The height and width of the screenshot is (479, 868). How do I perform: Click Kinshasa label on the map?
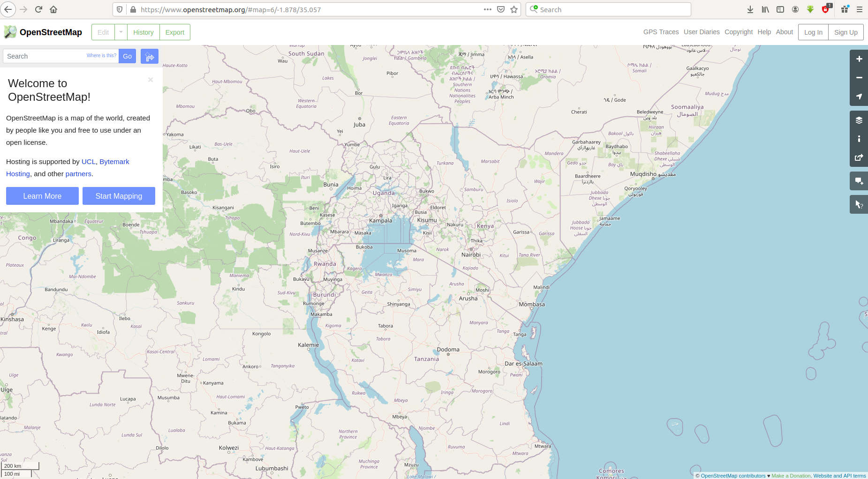pyautogui.click(x=12, y=319)
